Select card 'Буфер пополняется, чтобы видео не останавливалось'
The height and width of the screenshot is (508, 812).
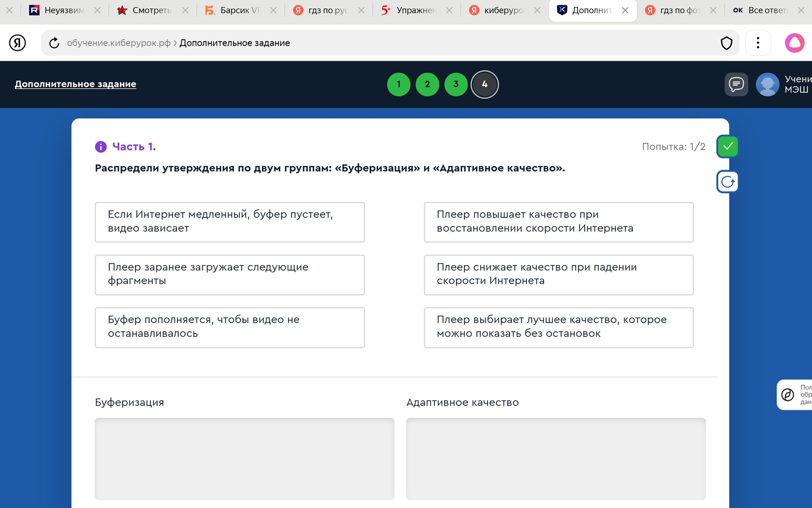230,327
